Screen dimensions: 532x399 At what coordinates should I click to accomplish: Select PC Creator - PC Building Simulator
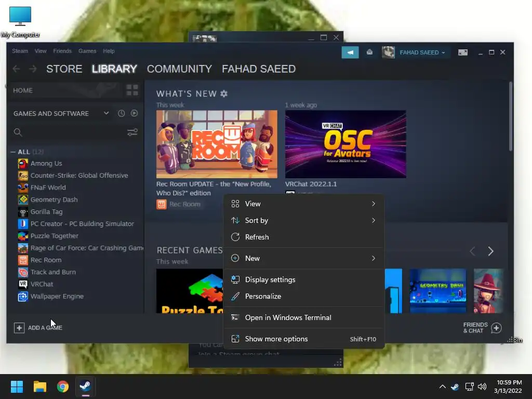click(82, 224)
